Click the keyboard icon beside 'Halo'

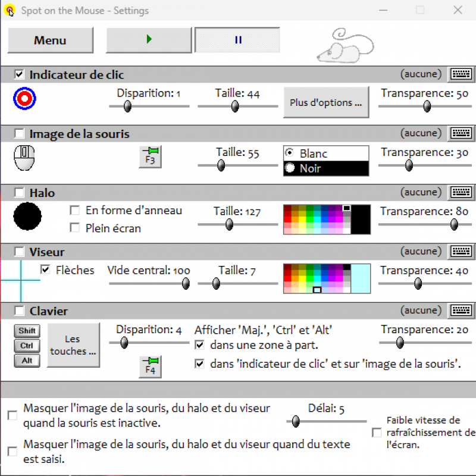pos(462,192)
